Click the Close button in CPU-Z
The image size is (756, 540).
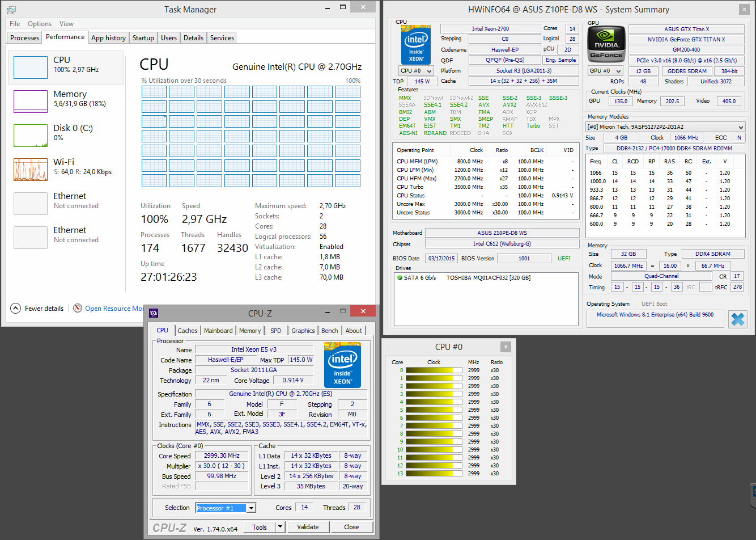pos(351,527)
